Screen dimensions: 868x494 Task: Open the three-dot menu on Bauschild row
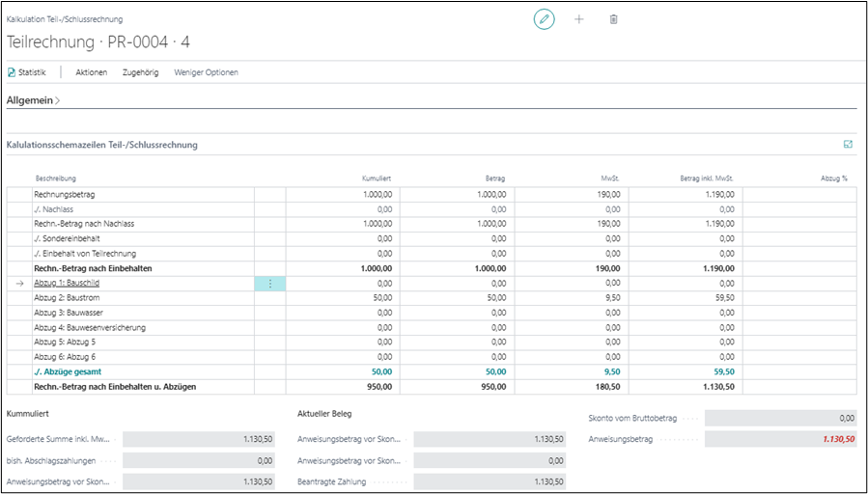coord(270,284)
